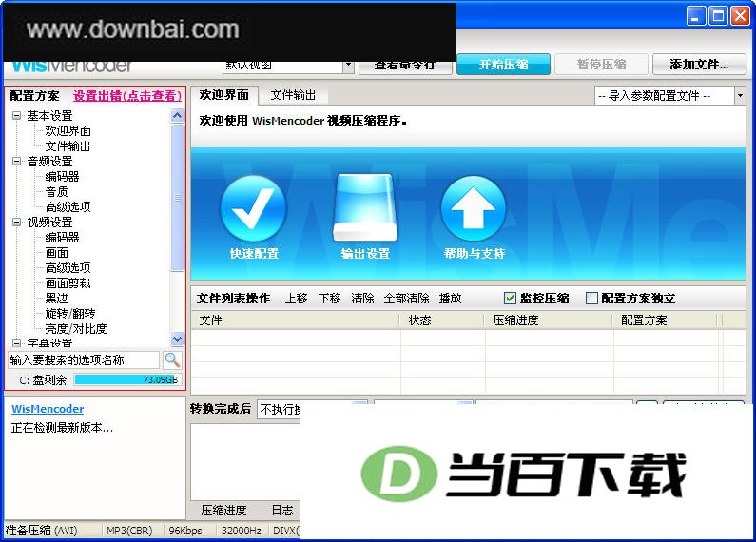This screenshot has height=542, width=756.
Task: Click the settings tree scrollbar thumb
Action: (x=178, y=198)
